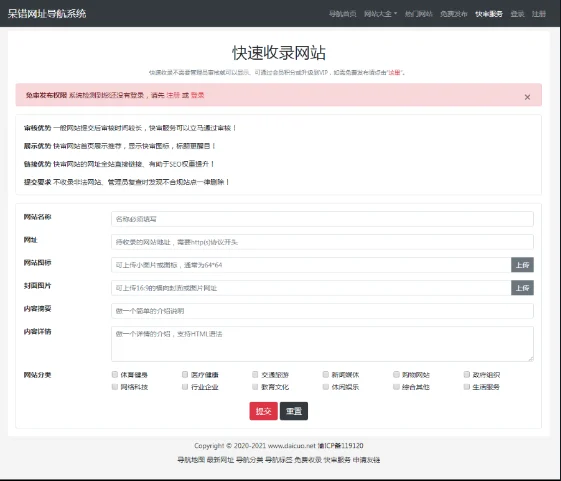Check the 体育健身 category checkbox
Viewport: 561px width, 481px height.
click(x=115, y=374)
